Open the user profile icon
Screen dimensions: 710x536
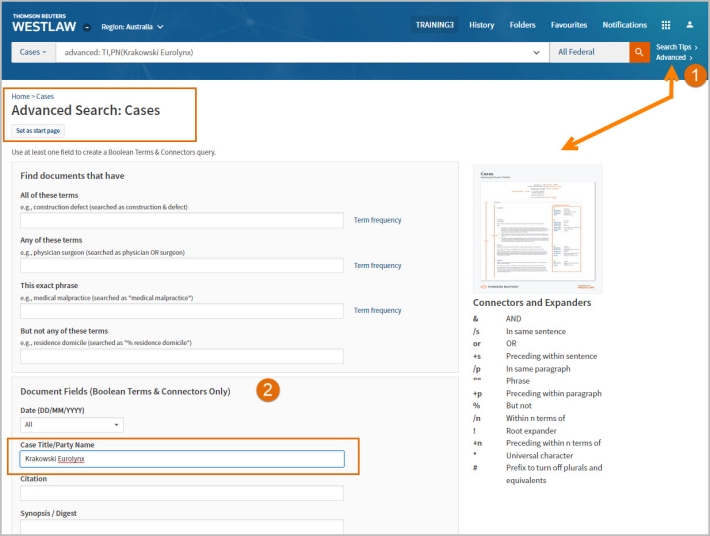coord(690,25)
